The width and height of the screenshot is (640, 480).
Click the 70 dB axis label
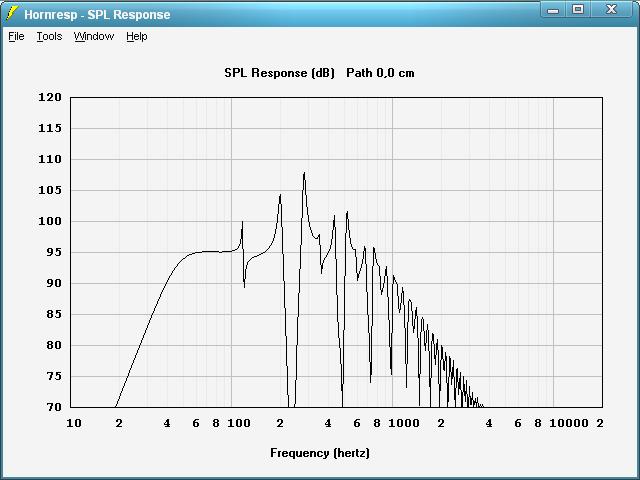pos(54,407)
